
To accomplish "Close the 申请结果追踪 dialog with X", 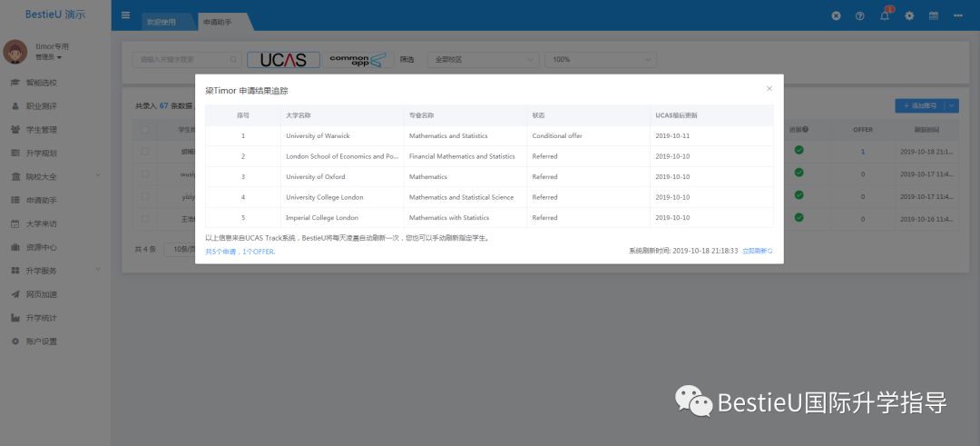I will click(x=769, y=89).
